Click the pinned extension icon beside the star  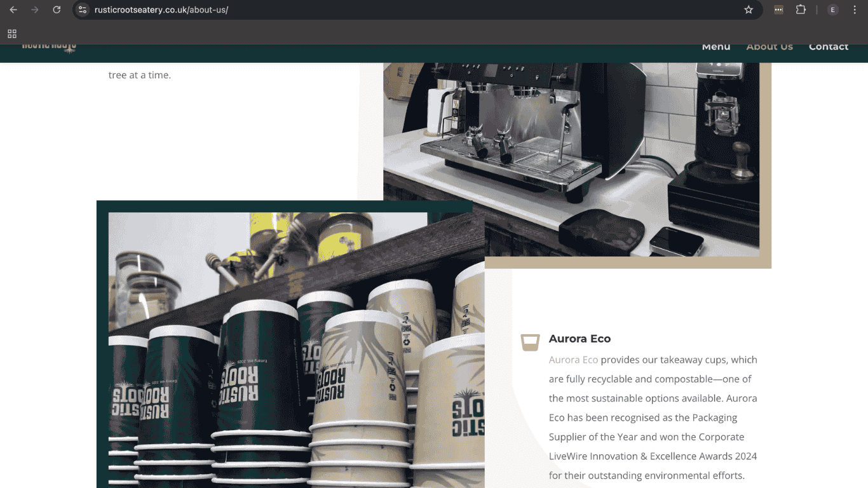(x=778, y=10)
